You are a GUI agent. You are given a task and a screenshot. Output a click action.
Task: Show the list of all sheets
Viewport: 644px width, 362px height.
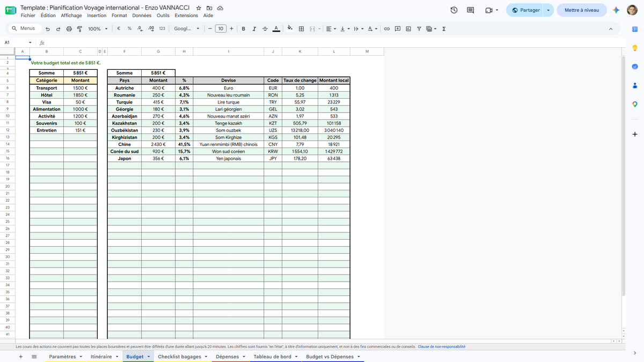point(34,357)
